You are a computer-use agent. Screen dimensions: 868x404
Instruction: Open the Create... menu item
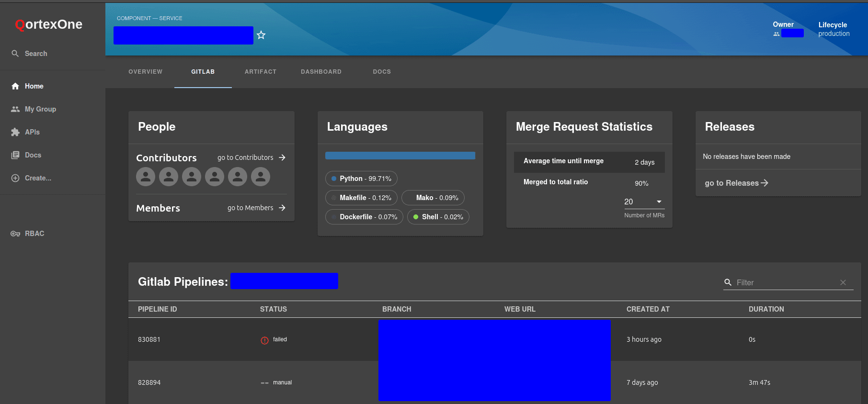(x=53, y=178)
